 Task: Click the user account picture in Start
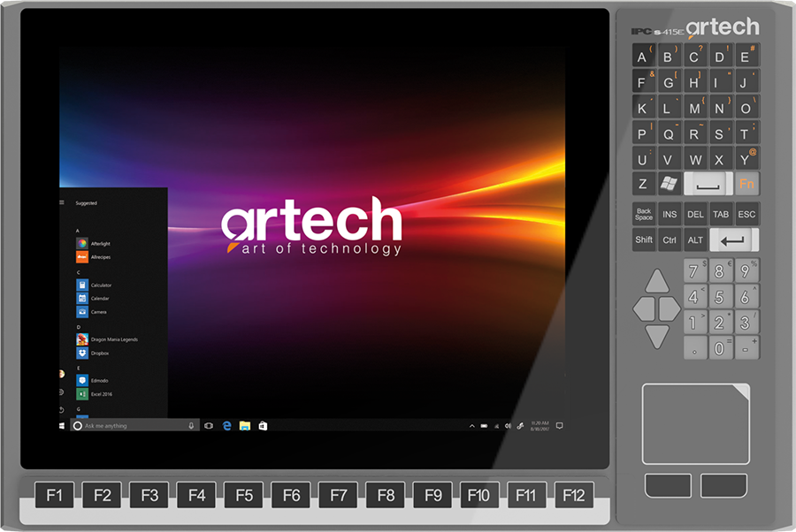pyautogui.click(x=61, y=375)
